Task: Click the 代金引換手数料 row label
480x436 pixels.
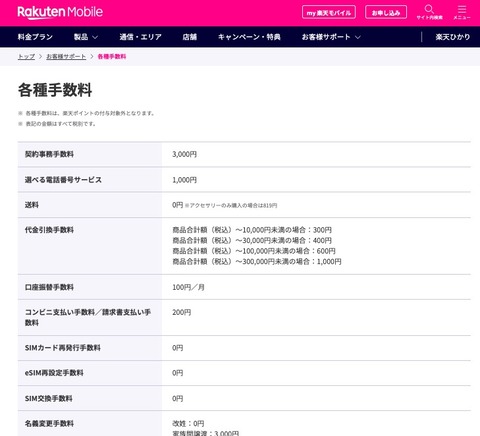Action: (x=49, y=230)
